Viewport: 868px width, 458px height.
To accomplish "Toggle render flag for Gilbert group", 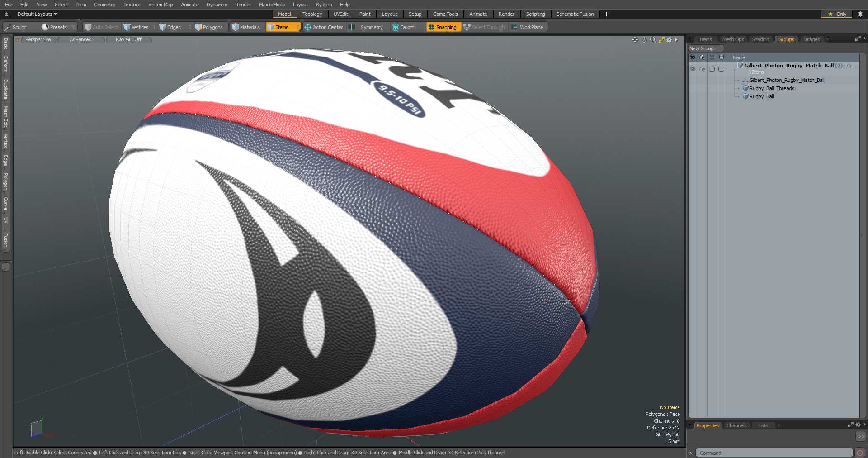I will (x=702, y=69).
